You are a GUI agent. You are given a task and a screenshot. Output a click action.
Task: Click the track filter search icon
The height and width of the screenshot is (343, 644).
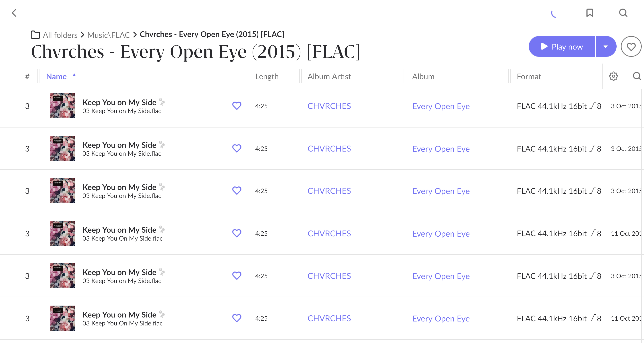(x=636, y=76)
